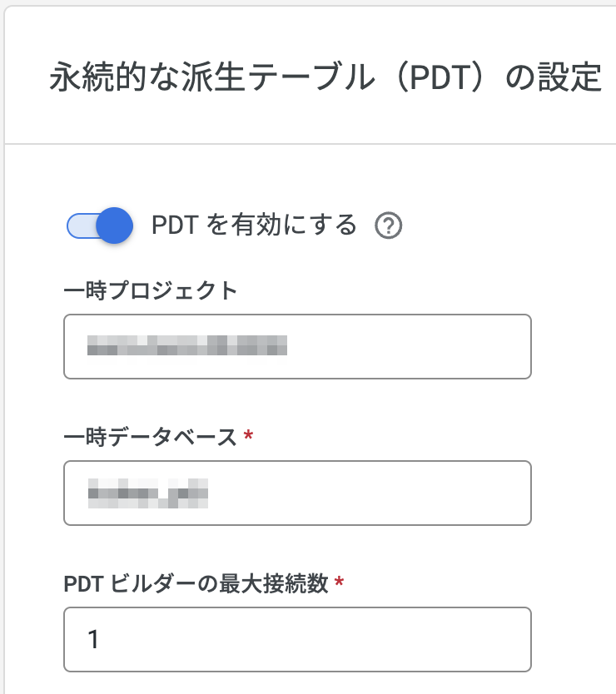Focus the 一時データベース input field
Image resolution: width=616 pixels, height=694 pixels.
pyautogui.click(x=297, y=493)
